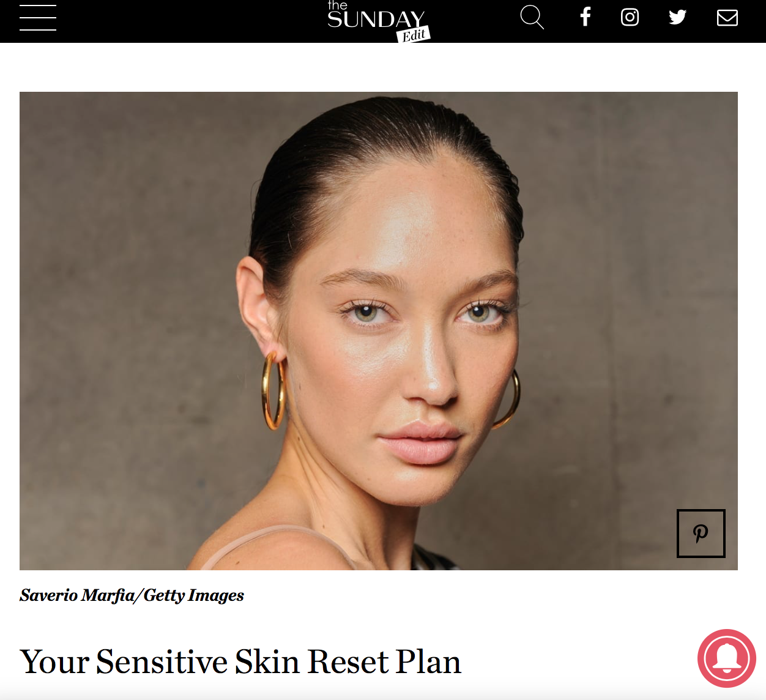Click an empty area of the black header bar

tap(184, 21)
